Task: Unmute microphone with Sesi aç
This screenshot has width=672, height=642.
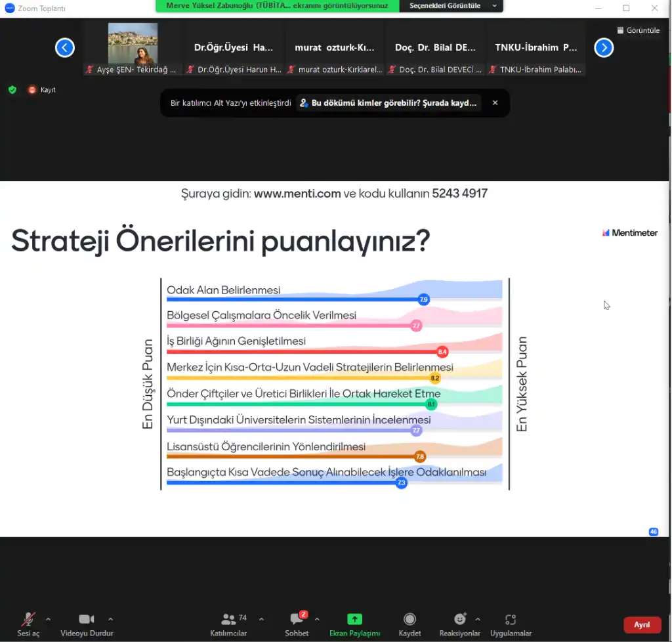Action: tap(28, 620)
